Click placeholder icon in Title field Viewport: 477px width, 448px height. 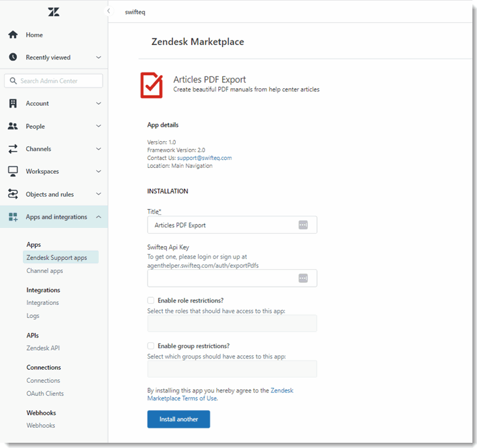pyautogui.click(x=303, y=225)
